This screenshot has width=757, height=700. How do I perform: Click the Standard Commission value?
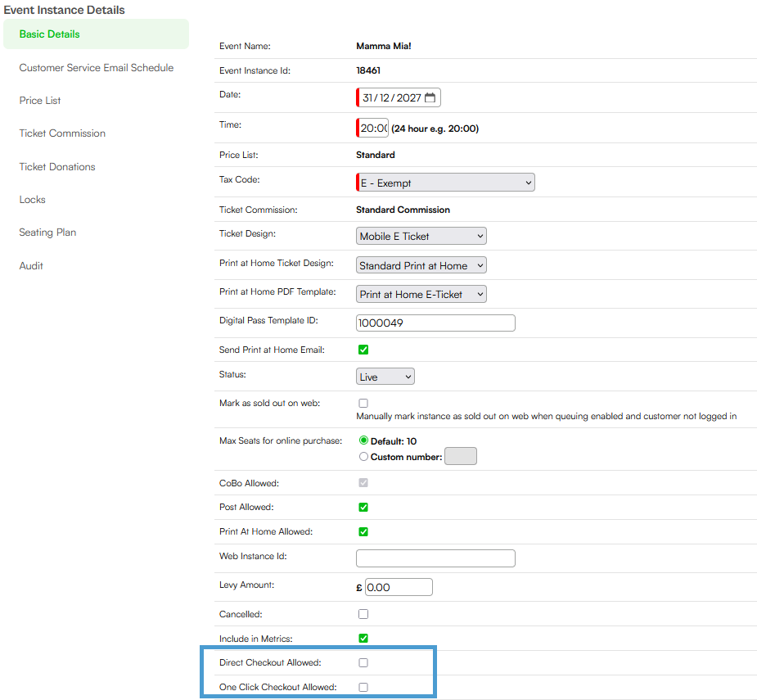[x=403, y=210]
